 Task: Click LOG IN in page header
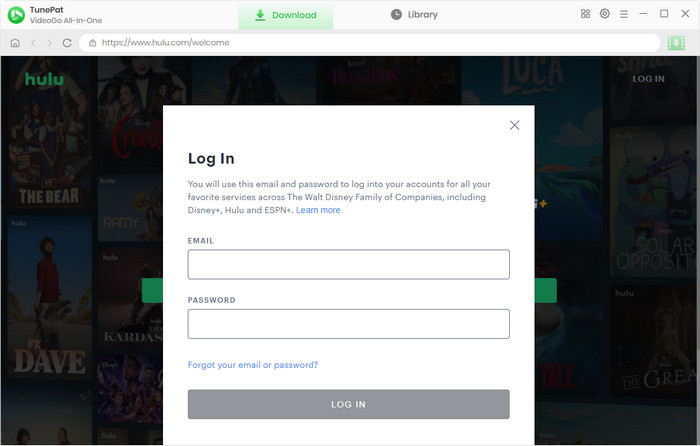(x=648, y=79)
